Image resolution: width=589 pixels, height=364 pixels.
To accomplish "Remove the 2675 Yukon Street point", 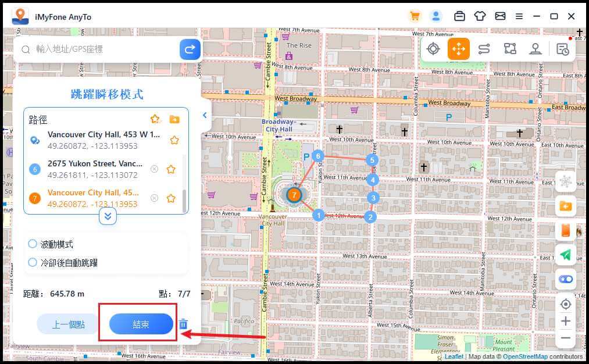I will [x=154, y=169].
